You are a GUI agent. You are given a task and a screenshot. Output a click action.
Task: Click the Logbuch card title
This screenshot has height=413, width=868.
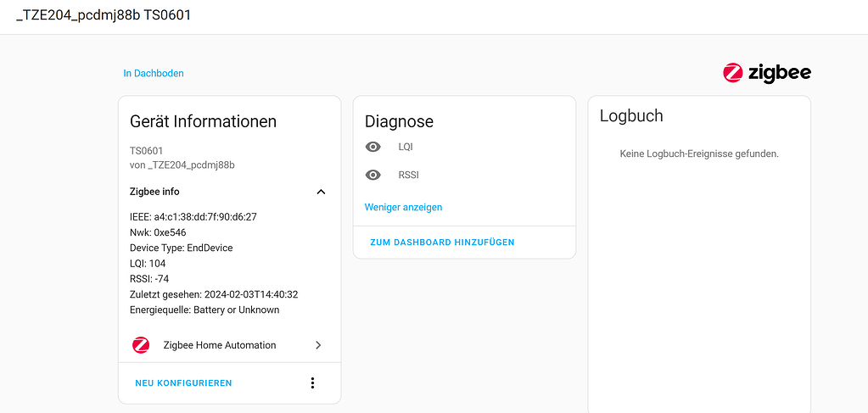pos(631,115)
